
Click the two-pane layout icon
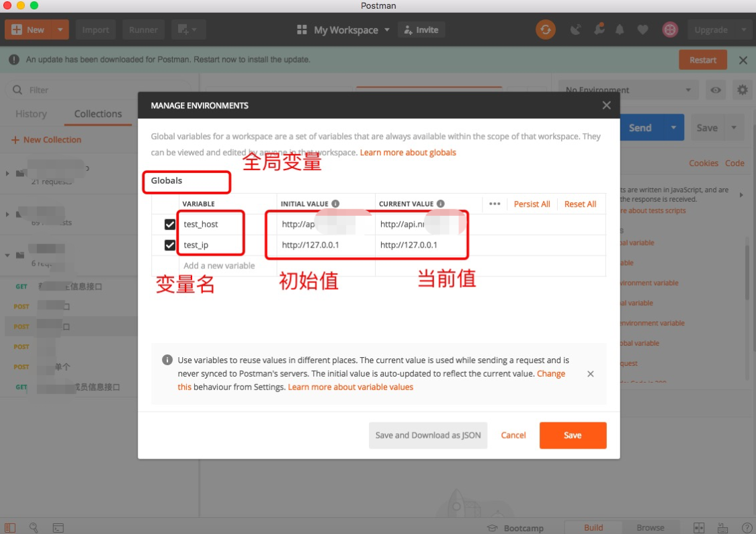point(699,528)
